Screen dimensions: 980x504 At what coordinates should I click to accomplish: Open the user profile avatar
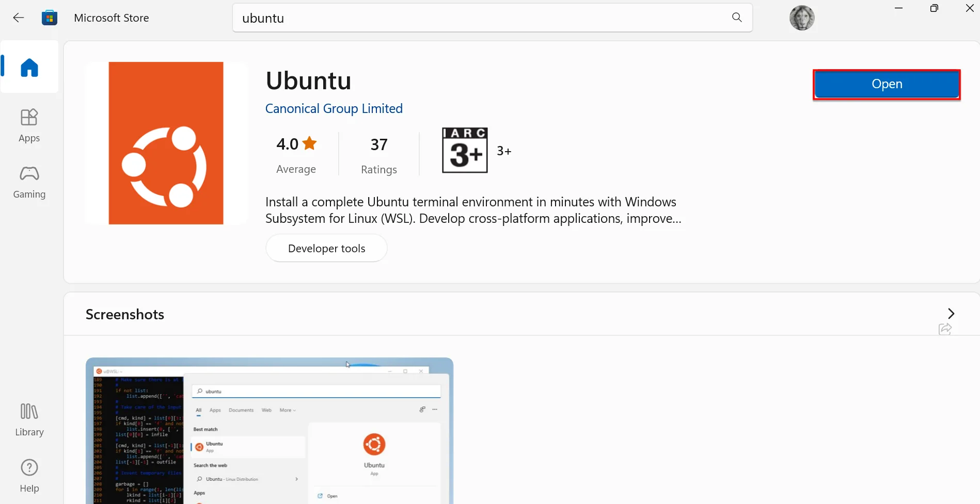[x=802, y=18]
